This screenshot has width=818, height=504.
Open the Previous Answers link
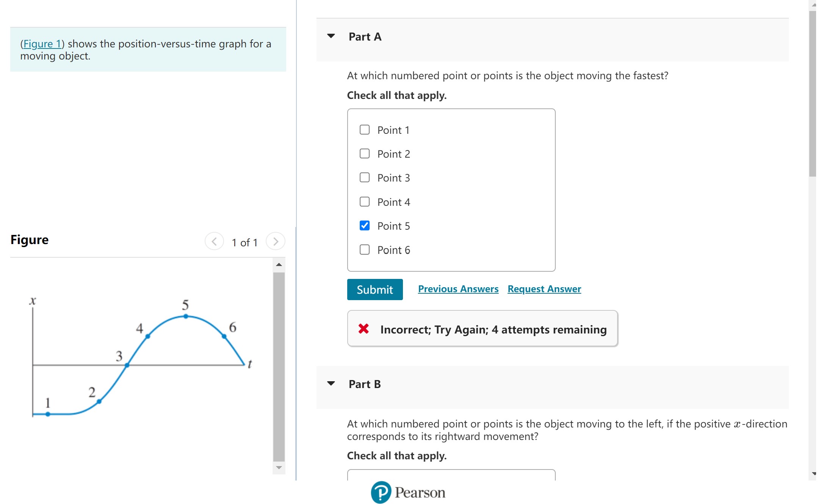click(x=458, y=289)
